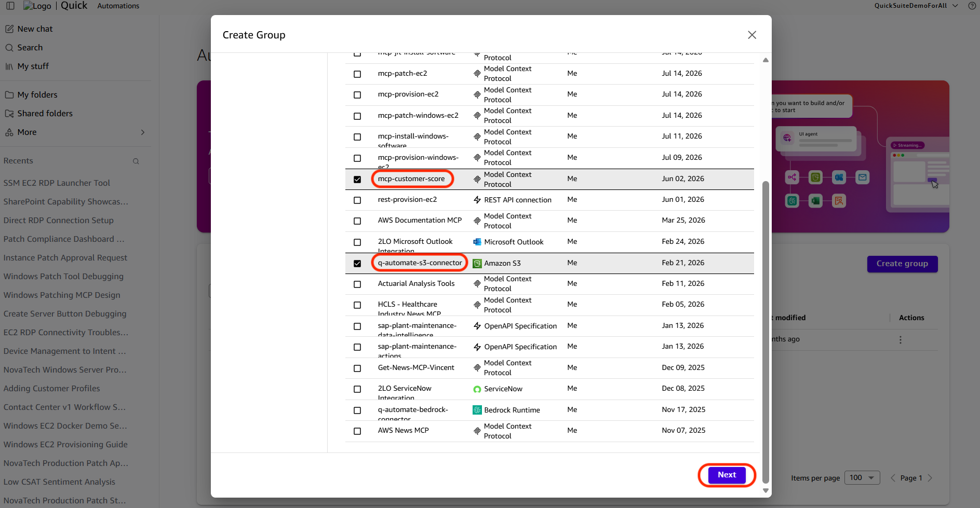The width and height of the screenshot is (980, 508).
Task: Click the Amazon S3 connector icon
Action: pos(477,264)
